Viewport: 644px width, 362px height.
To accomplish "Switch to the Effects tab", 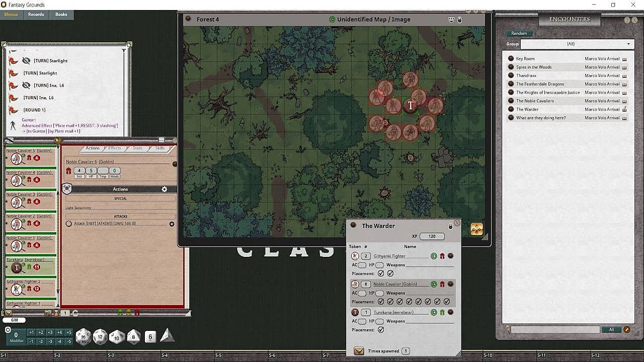I will (x=115, y=148).
